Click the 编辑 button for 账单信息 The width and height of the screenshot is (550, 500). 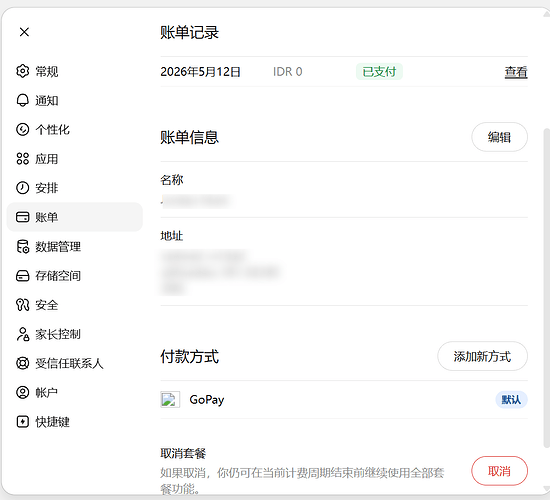coord(499,137)
